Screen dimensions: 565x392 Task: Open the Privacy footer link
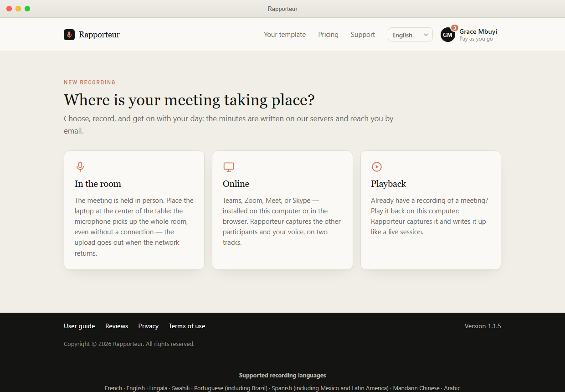point(149,326)
